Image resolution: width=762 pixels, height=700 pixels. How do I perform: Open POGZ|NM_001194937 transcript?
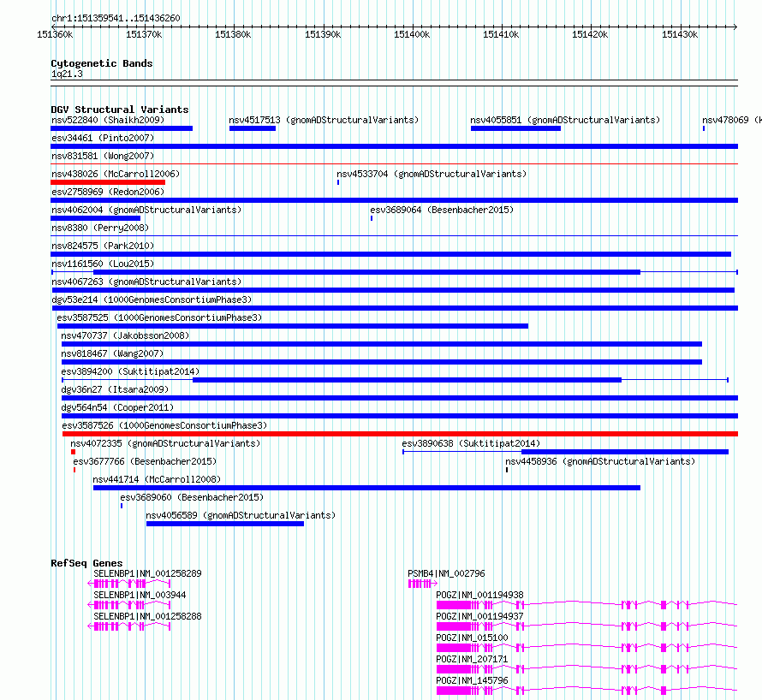coord(479,616)
